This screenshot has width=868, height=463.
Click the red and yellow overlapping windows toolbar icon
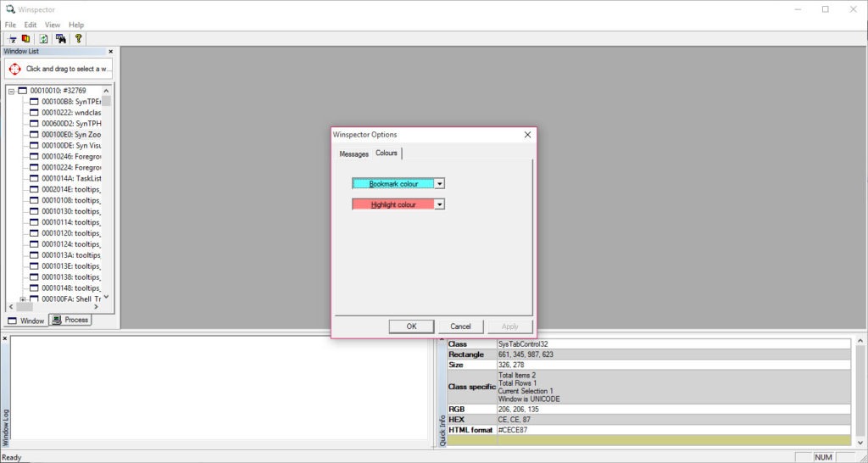[x=26, y=38]
